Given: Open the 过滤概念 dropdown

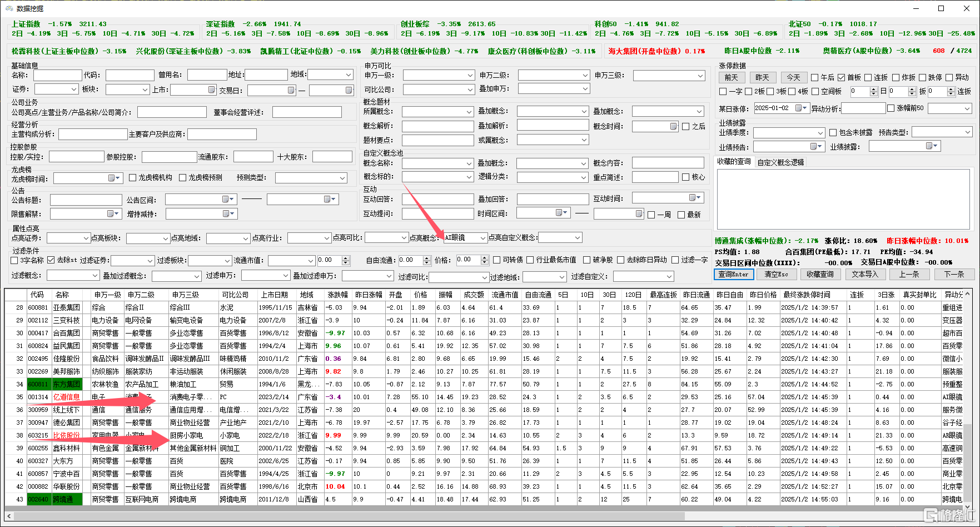Looking at the screenshot, I should pyautogui.click(x=95, y=276).
